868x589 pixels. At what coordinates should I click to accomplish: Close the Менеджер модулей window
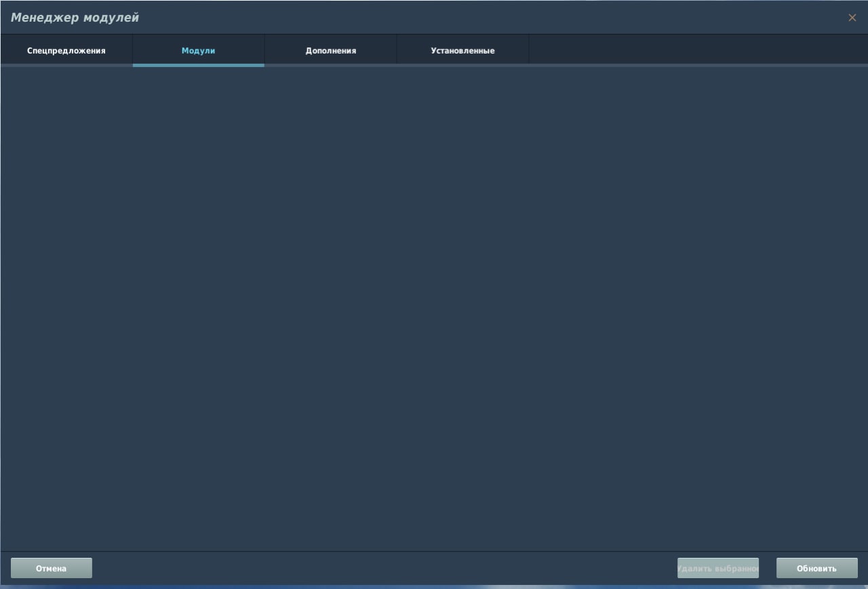coord(852,18)
